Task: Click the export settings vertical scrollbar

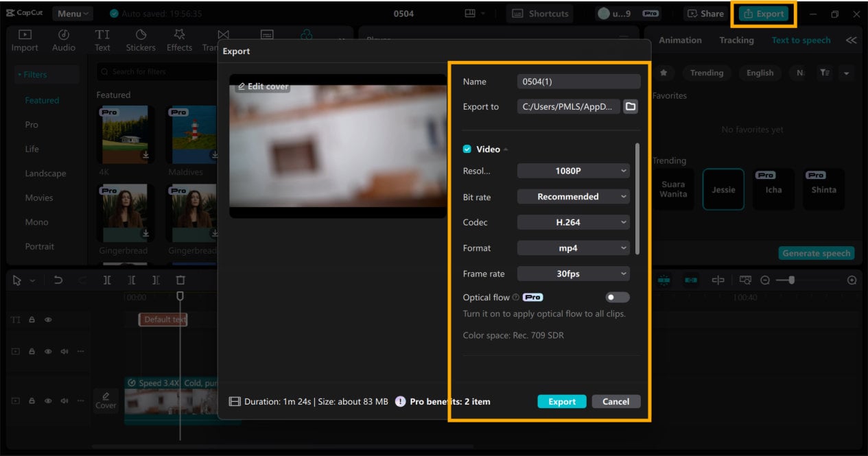Action: pos(637,198)
